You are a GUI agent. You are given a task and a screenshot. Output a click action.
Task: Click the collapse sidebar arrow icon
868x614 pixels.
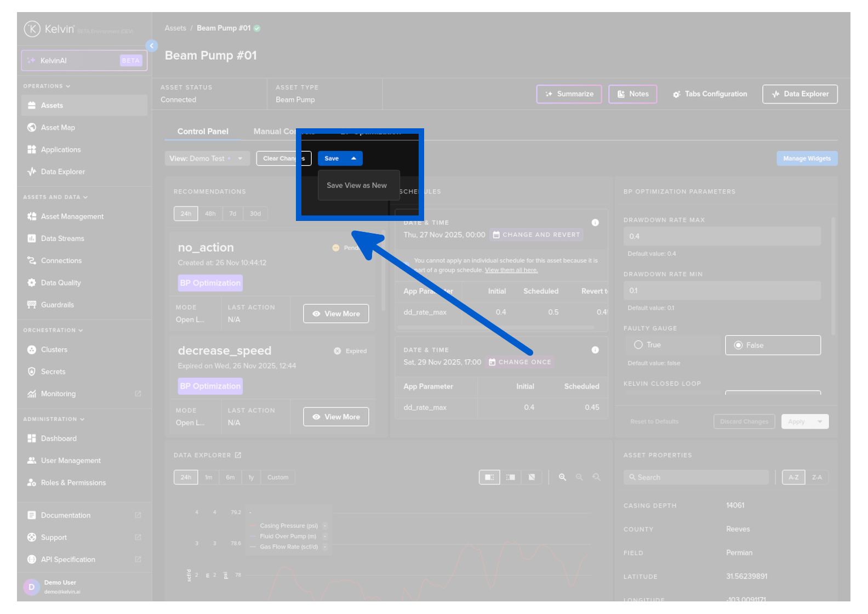pos(152,46)
